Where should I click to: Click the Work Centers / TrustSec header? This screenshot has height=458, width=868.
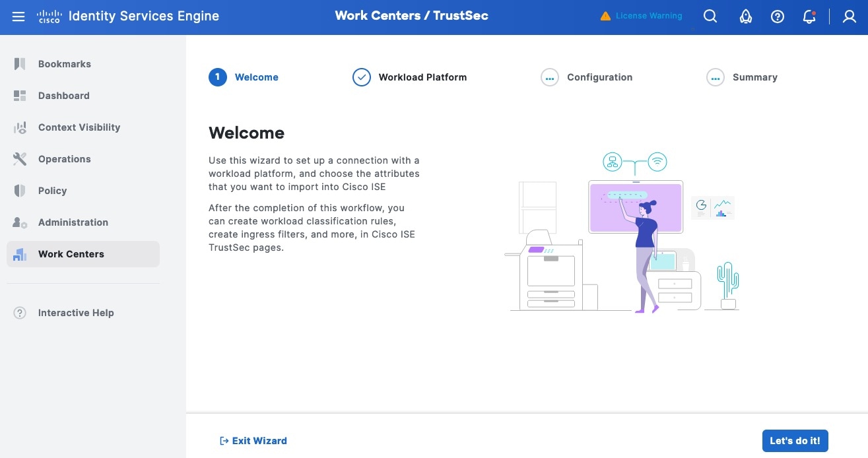click(x=412, y=16)
